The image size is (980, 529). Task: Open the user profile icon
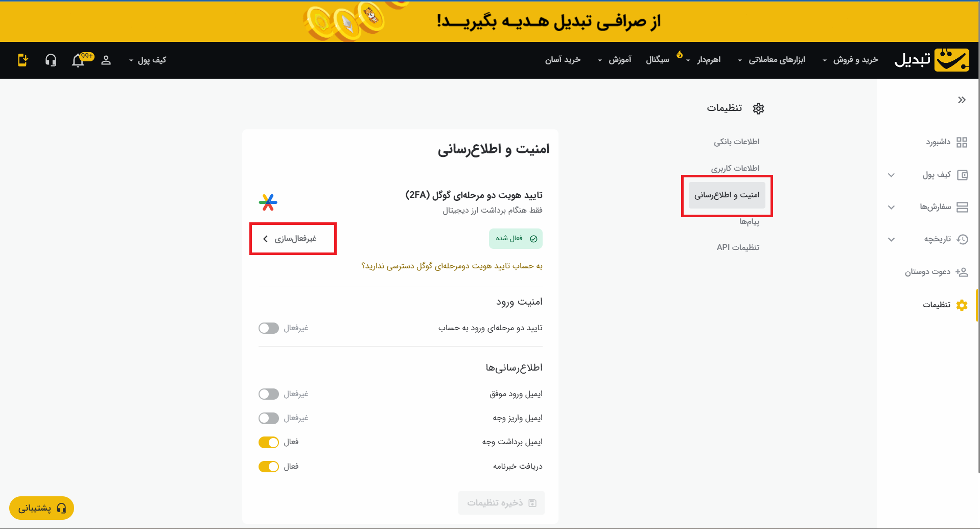pos(106,60)
